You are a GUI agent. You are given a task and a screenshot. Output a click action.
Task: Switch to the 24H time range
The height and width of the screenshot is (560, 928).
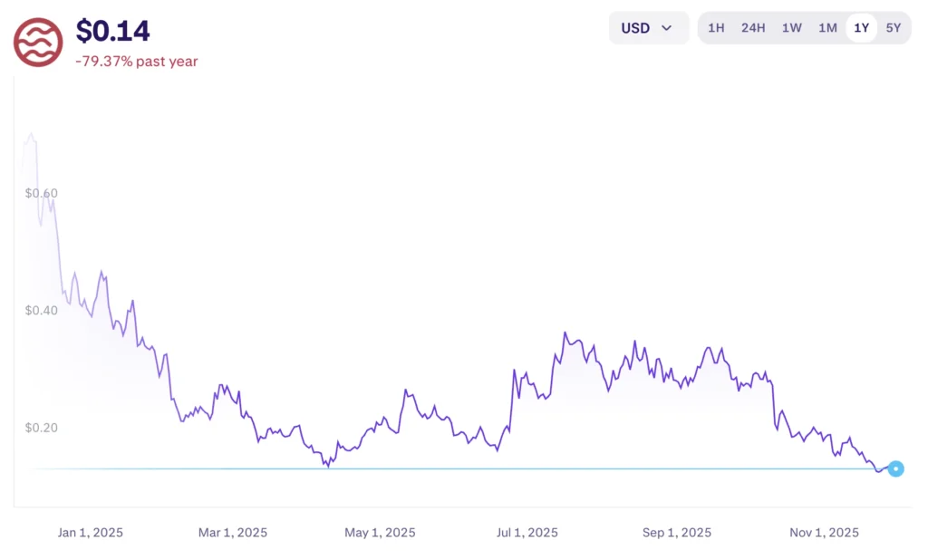753,28
